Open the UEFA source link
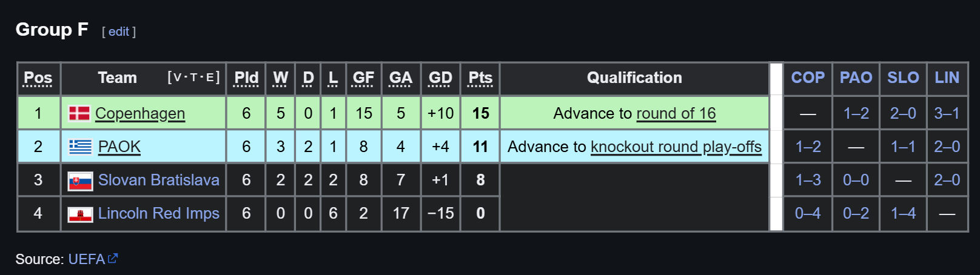The width and height of the screenshot is (980, 275). [x=87, y=259]
